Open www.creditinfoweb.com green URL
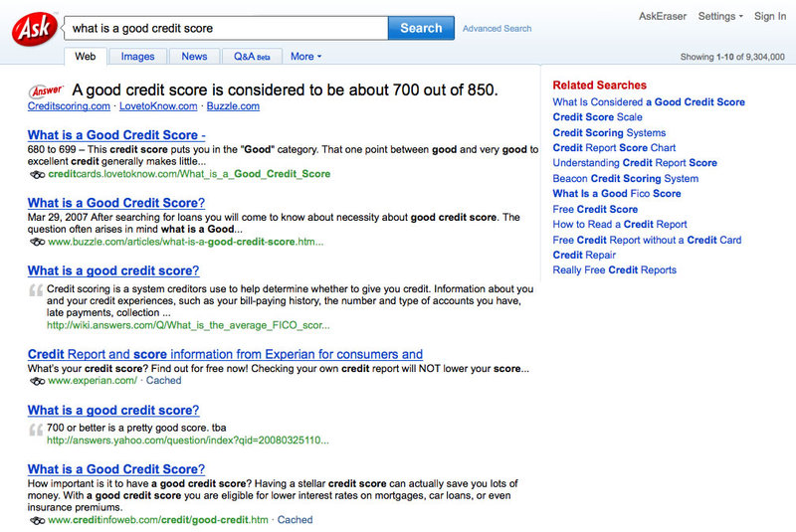Screen dimensions: 796x532 tap(158, 520)
